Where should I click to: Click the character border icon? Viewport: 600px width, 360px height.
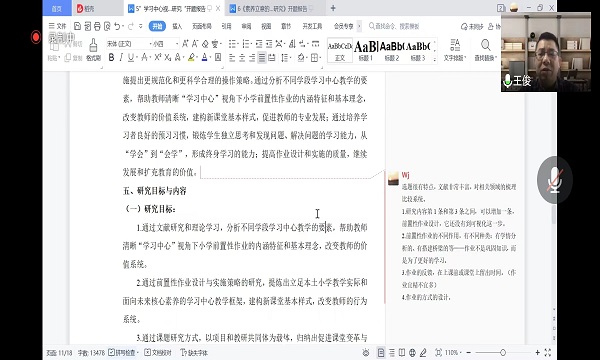(x=218, y=57)
